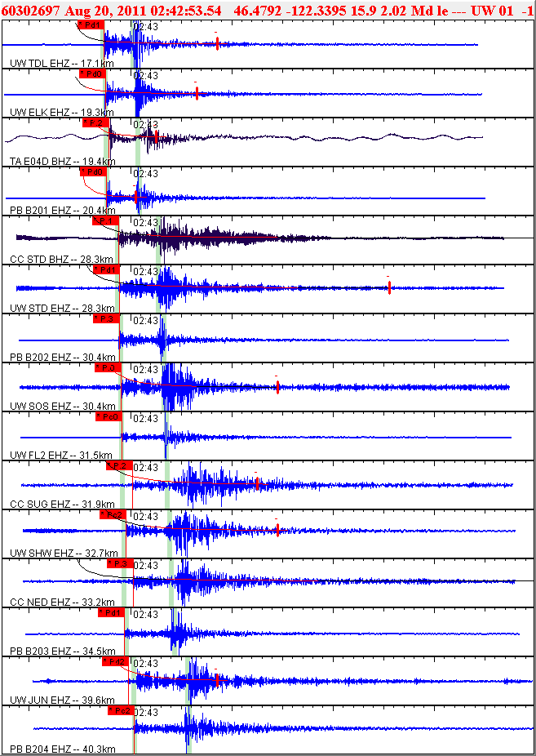
Task: Select the CC STD BHZ -- 28.3km label
Action: (x=62, y=260)
